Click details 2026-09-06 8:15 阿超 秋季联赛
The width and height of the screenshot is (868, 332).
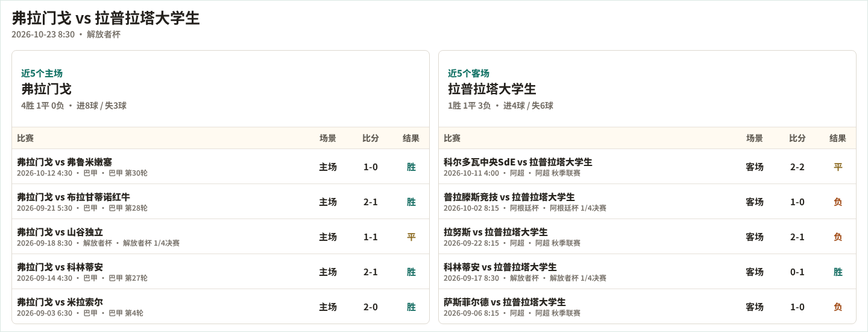point(512,313)
